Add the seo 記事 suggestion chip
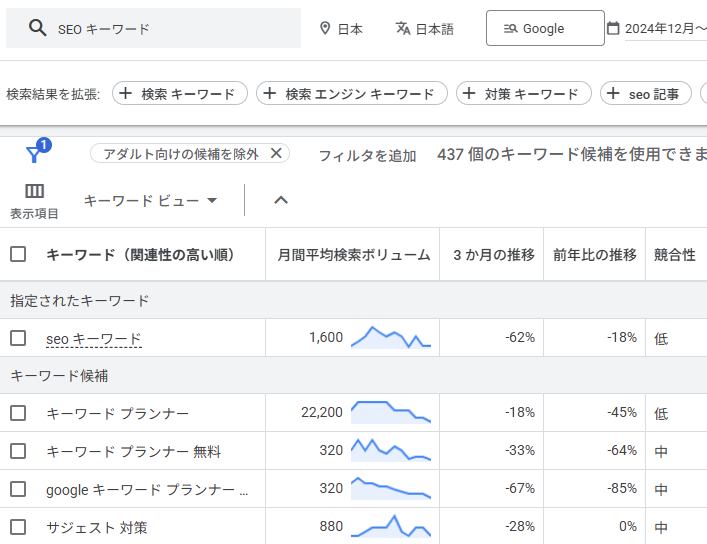This screenshot has width=707, height=544. 646,93
